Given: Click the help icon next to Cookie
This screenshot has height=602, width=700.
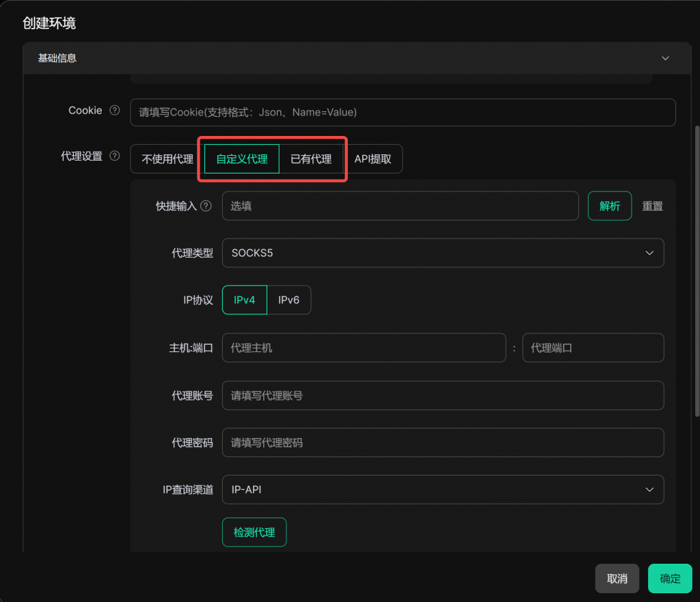Looking at the screenshot, I should pyautogui.click(x=115, y=111).
